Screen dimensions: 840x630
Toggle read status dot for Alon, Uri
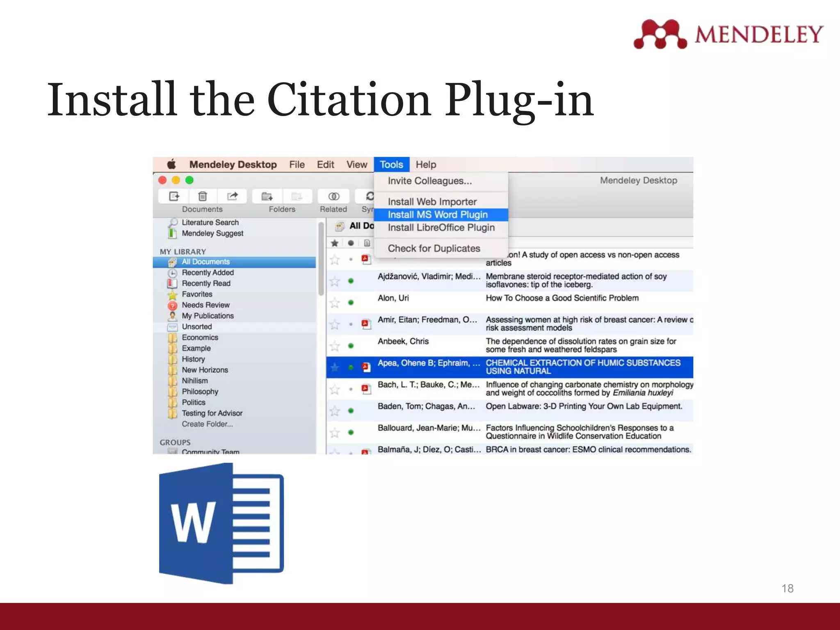pyautogui.click(x=351, y=303)
